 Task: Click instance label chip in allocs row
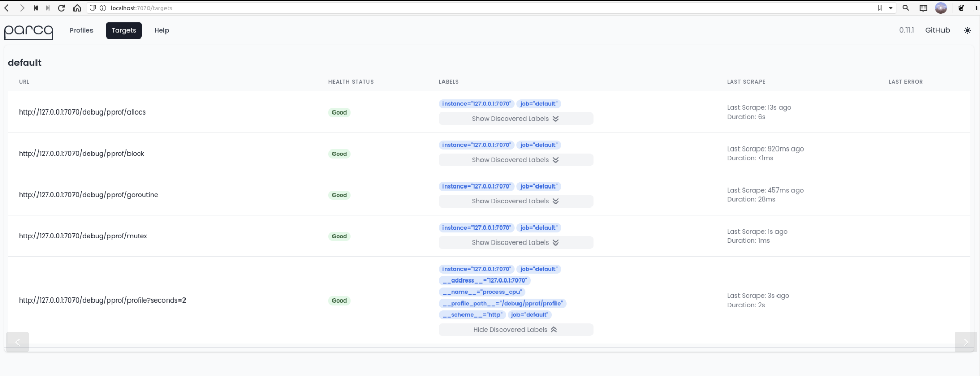click(477, 104)
